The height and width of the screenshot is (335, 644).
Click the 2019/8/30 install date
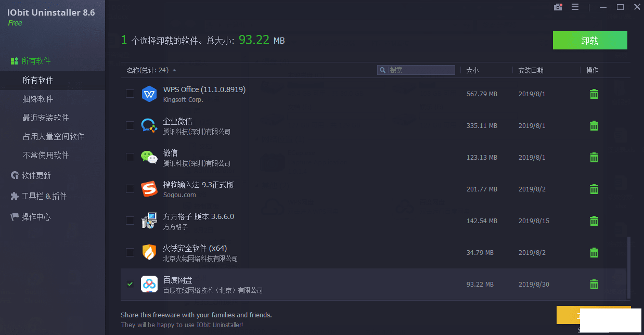pos(534,285)
